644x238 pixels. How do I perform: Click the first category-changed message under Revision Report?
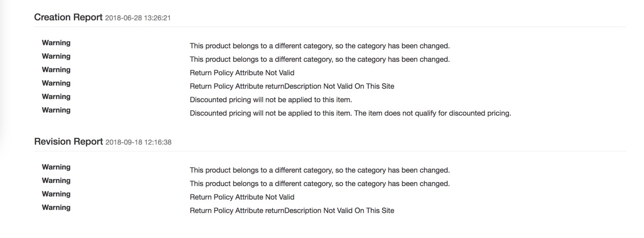pyautogui.click(x=319, y=170)
